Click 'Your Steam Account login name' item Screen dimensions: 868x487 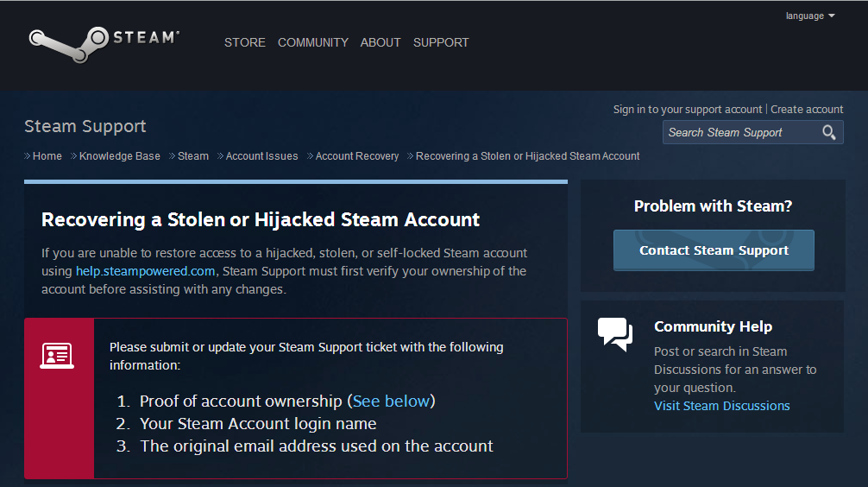tap(258, 424)
